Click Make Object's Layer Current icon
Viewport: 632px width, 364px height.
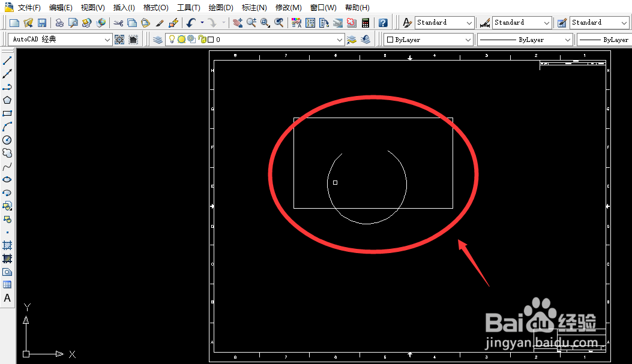click(x=352, y=40)
